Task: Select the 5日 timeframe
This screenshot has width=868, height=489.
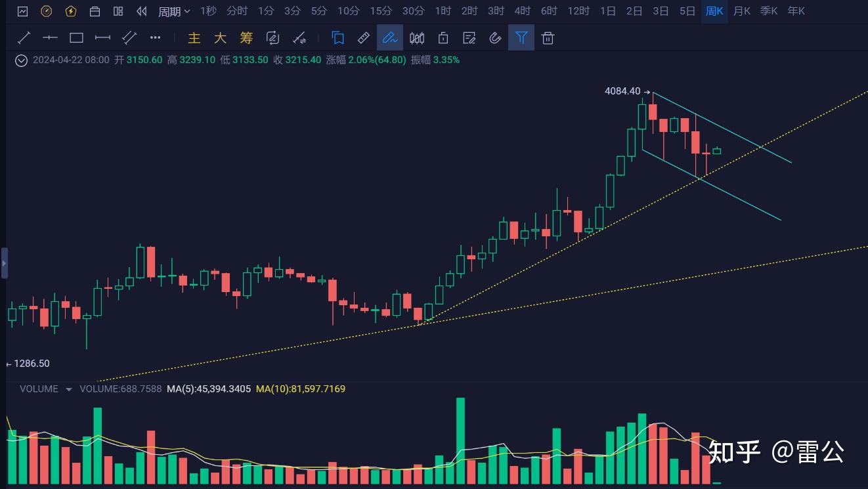Action: click(x=687, y=11)
